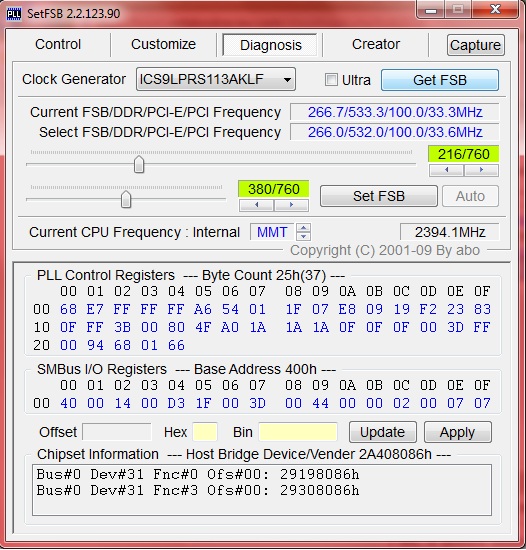
Task: Click the Get FSB button
Action: [440, 80]
